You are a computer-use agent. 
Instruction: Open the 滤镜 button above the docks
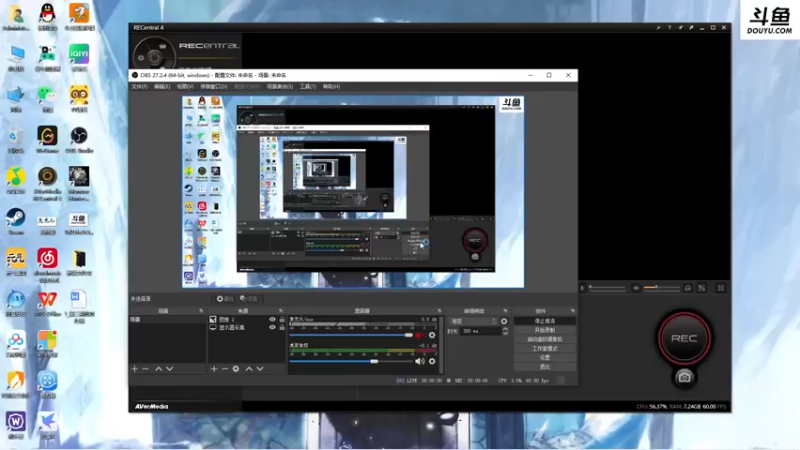coord(249,299)
